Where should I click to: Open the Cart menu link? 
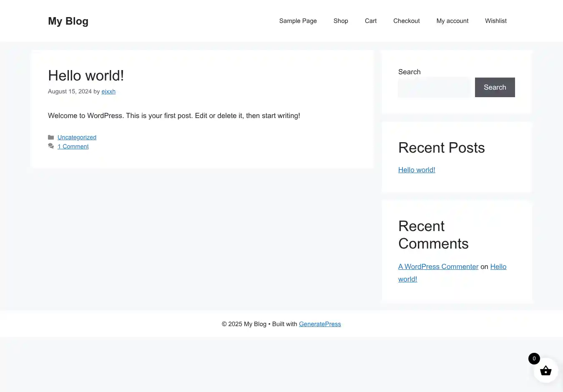coord(370,21)
